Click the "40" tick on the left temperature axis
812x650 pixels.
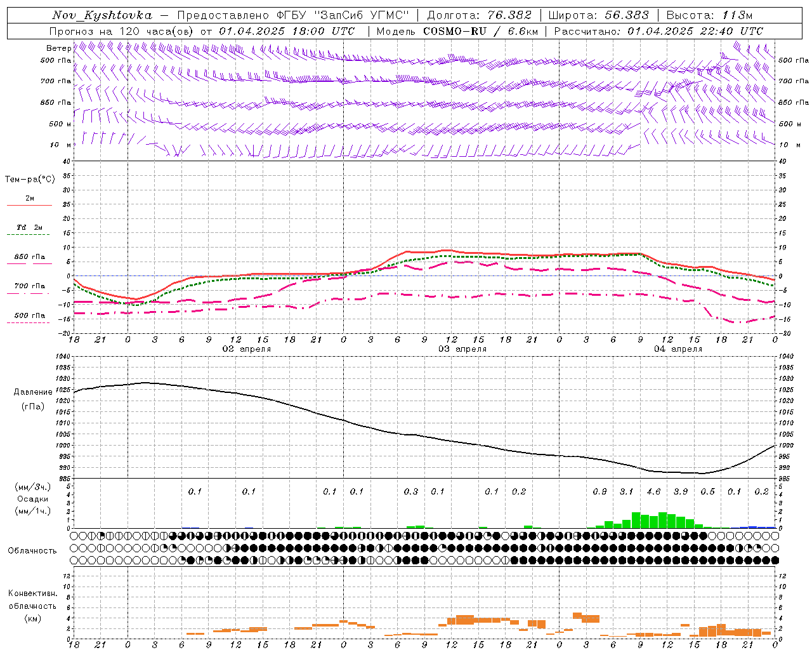point(67,161)
